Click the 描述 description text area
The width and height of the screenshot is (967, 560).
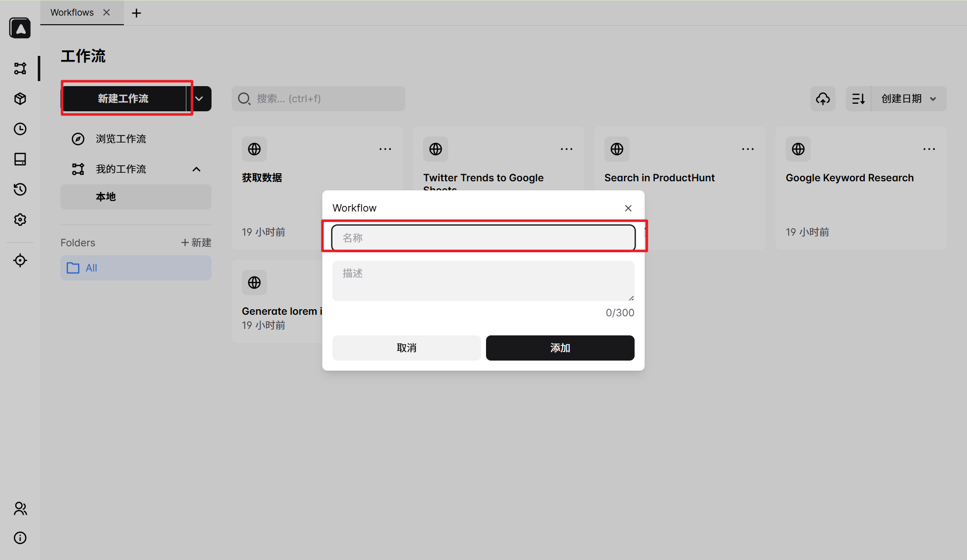(x=483, y=281)
